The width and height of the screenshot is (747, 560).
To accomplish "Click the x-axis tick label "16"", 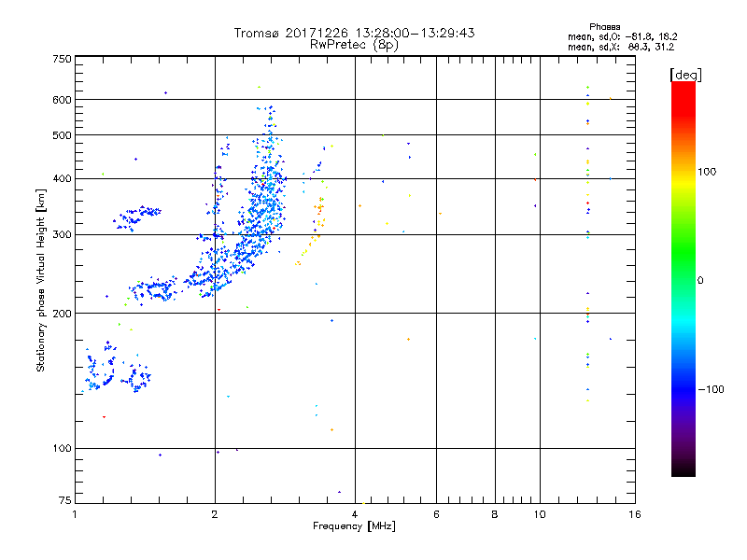I will coord(635,514).
